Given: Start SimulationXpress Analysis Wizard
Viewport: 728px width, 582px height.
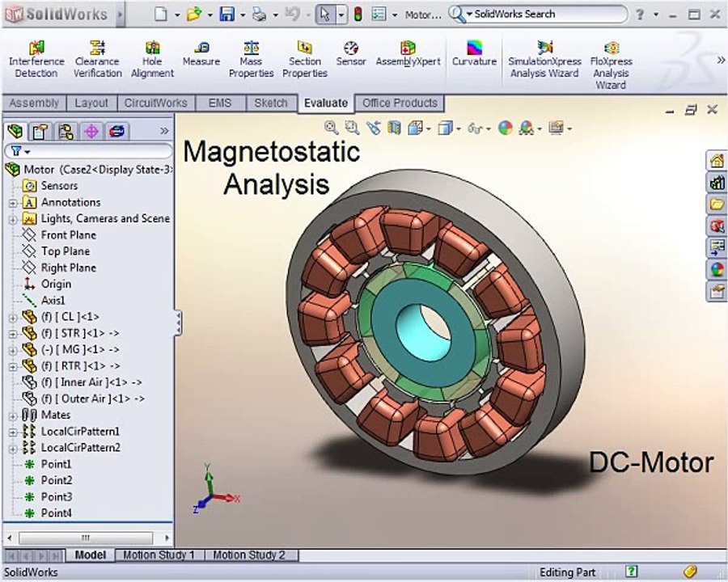Looking at the screenshot, I should tap(544, 59).
